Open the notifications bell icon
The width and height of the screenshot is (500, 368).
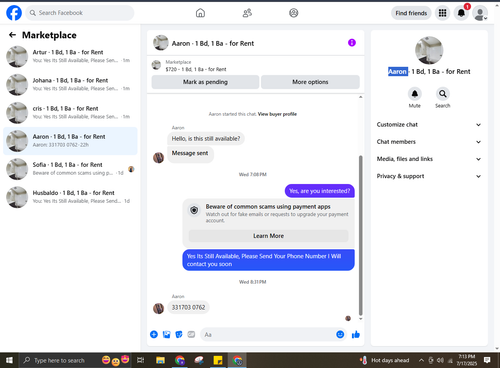pos(461,13)
